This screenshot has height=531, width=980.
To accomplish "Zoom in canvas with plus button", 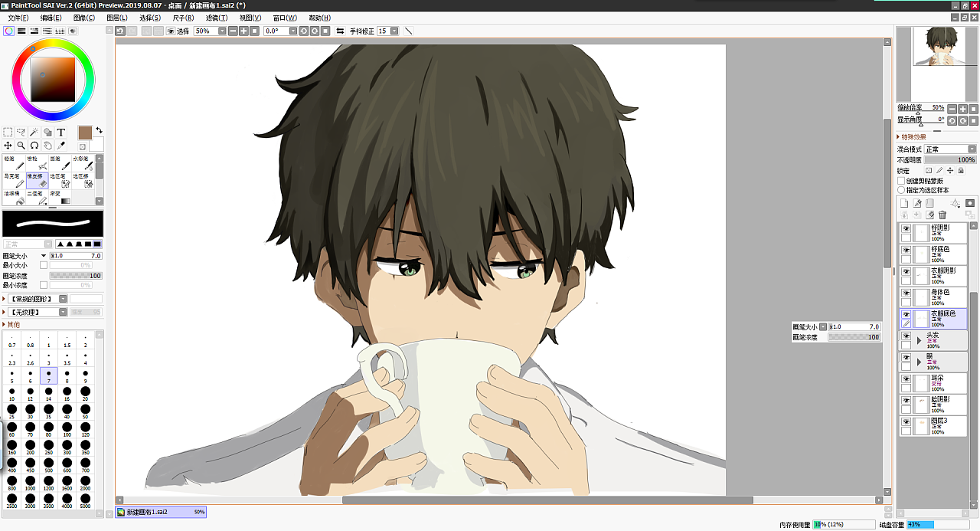I will point(244,31).
